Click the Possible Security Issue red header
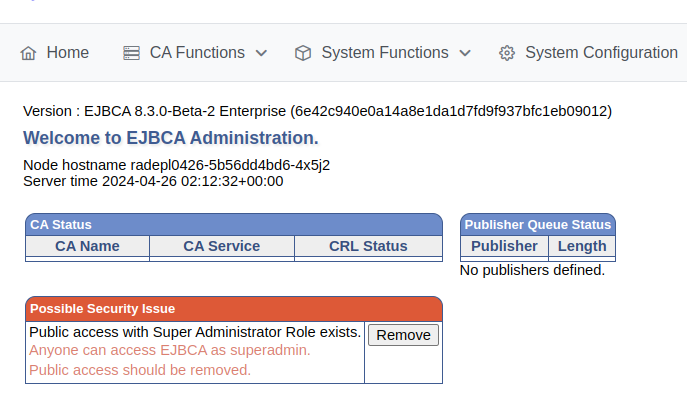Viewport: 687px width, 404px height. pyautogui.click(x=102, y=308)
